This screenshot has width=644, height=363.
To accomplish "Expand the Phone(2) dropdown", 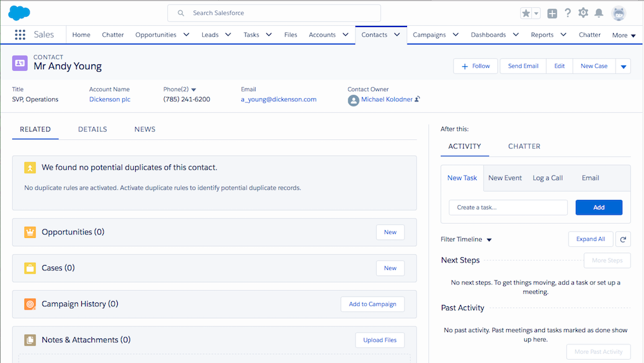I will click(194, 90).
